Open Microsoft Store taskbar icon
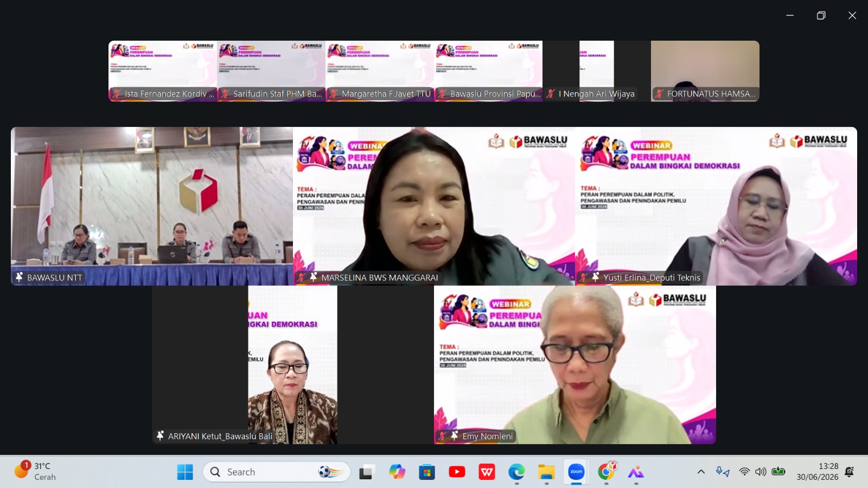The height and width of the screenshot is (488, 868). click(x=427, y=472)
